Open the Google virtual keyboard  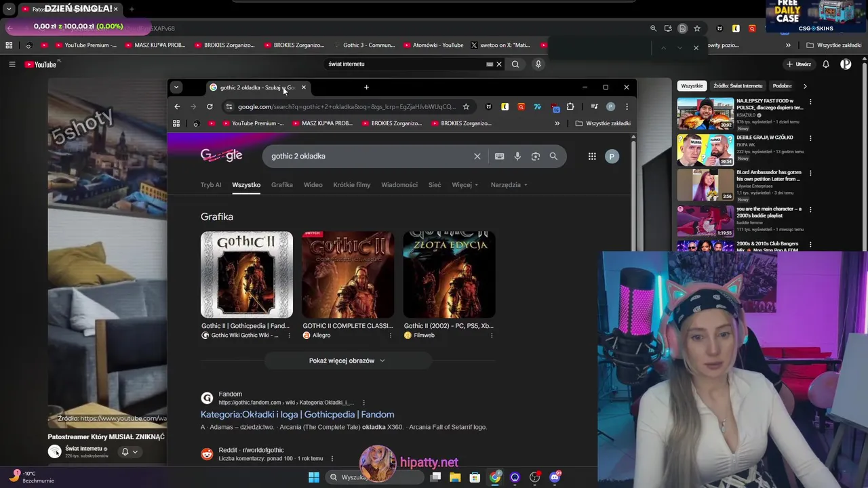pos(499,156)
